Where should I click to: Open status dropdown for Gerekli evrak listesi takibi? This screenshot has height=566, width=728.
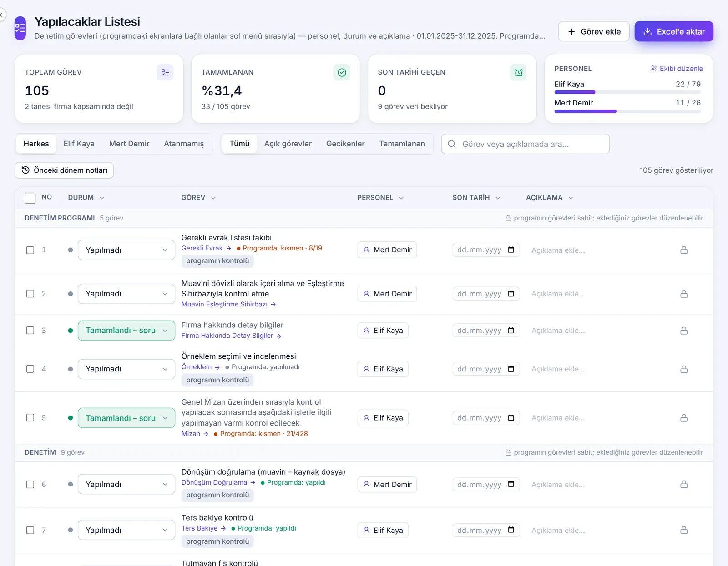coord(126,250)
